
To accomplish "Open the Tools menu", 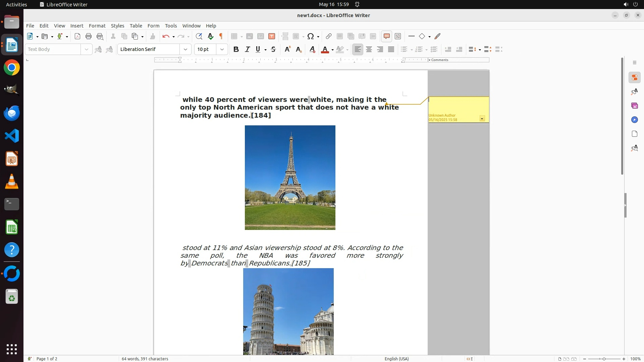I will click(171, 26).
